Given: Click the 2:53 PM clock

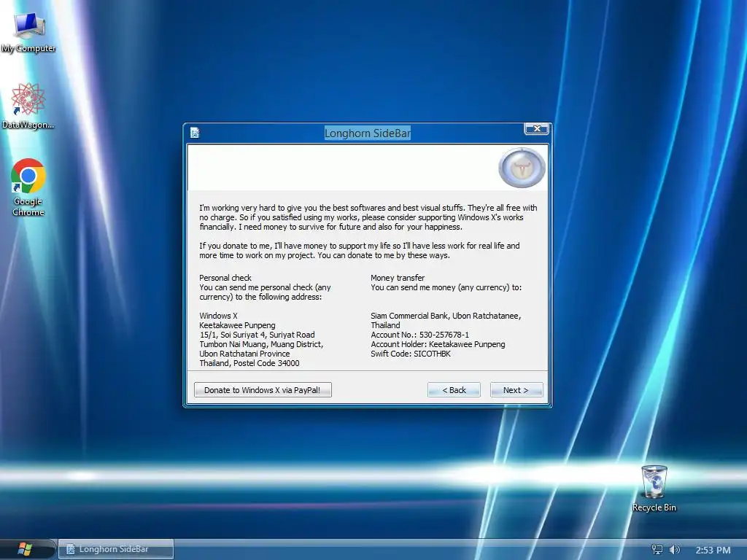Looking at the screenshot, I should click(x=713, y=550).
